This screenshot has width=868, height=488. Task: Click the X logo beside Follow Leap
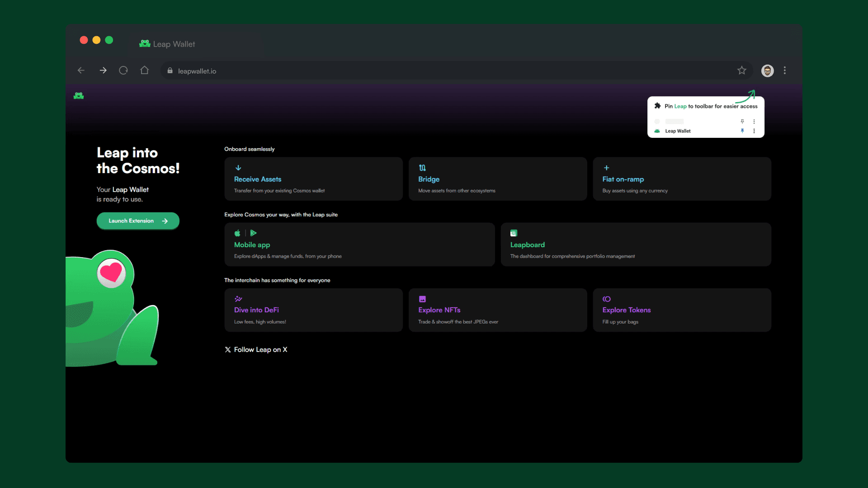click(228, 350)
